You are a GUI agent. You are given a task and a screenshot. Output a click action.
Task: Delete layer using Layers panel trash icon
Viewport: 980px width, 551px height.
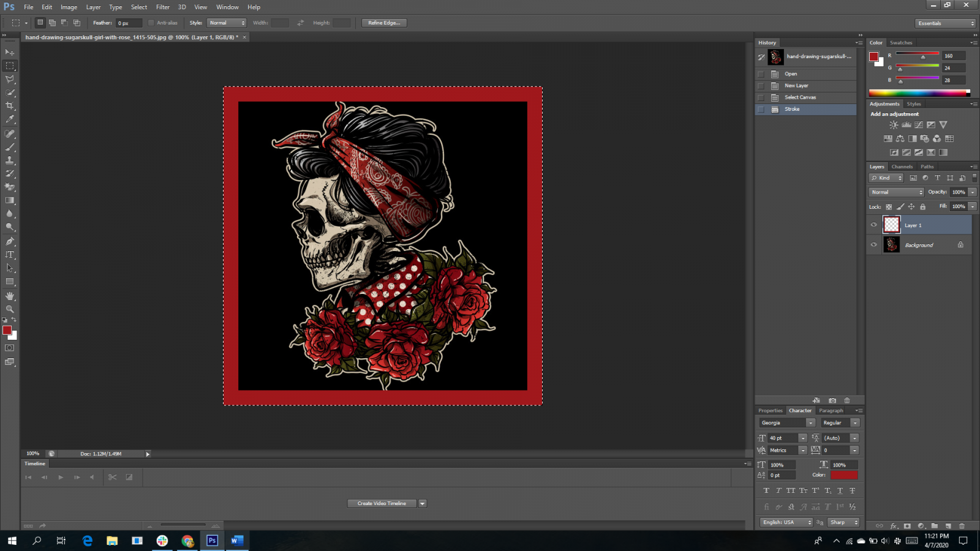pos(962,525)
